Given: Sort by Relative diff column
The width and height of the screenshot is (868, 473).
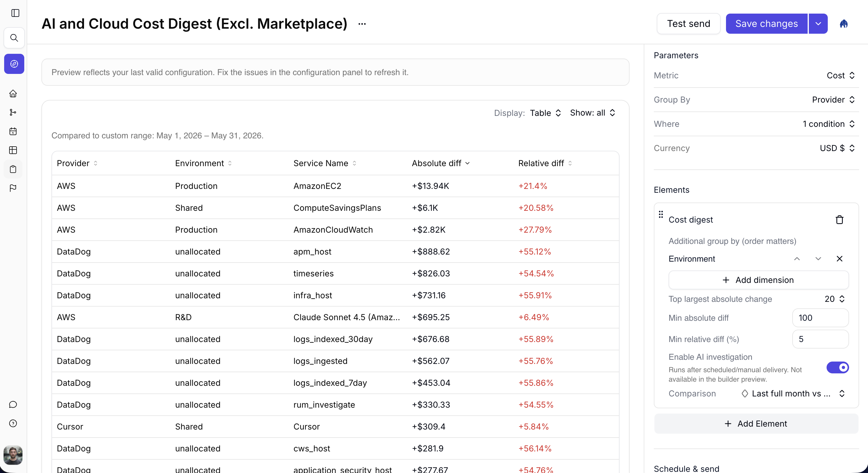Looking at the screenshot, I should click(545, 163).
